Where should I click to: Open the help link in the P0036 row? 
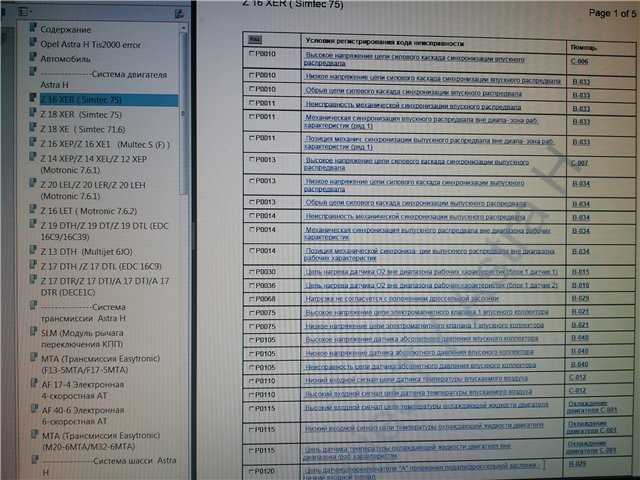580,285
